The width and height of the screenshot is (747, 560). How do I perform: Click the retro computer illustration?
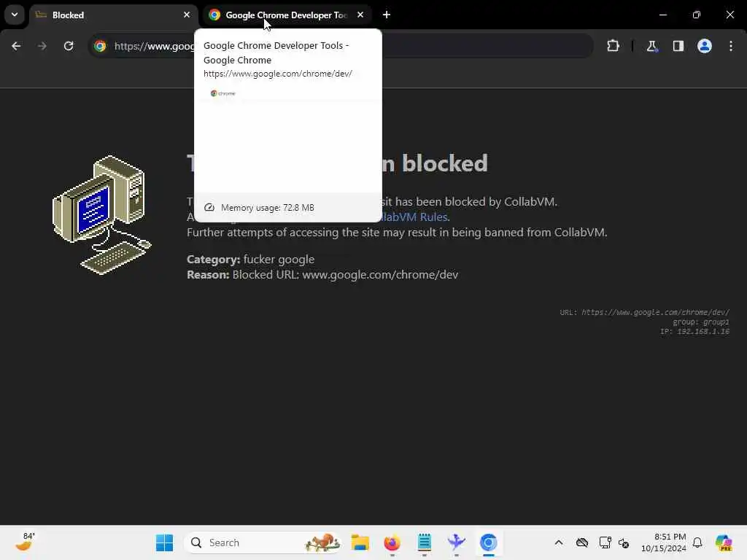(x=102, y=215)
